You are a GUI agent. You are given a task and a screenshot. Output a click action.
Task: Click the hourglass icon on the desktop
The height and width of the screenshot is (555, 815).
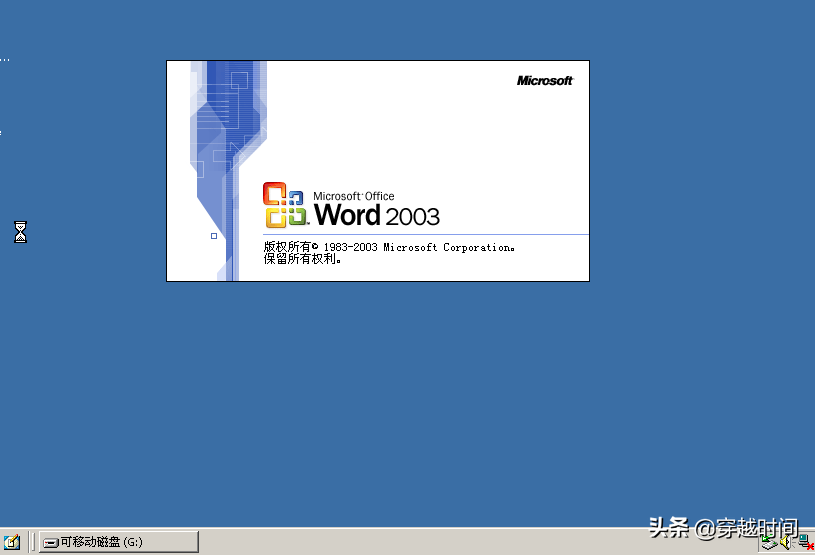click(x=20, y=233)
